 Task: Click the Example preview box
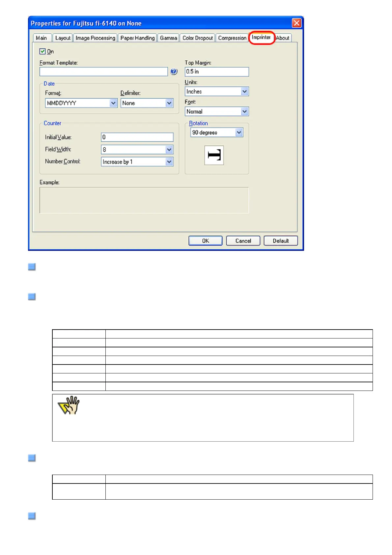point(144,200)
